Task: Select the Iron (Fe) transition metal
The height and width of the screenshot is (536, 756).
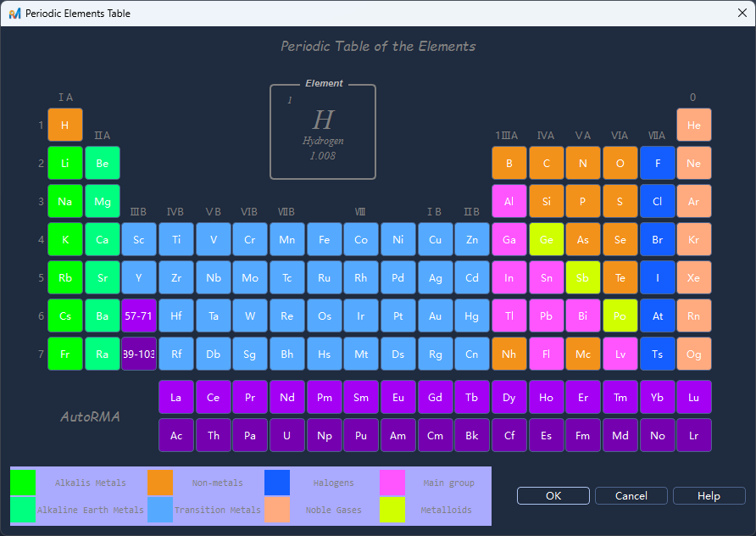Action: point(324,239)
